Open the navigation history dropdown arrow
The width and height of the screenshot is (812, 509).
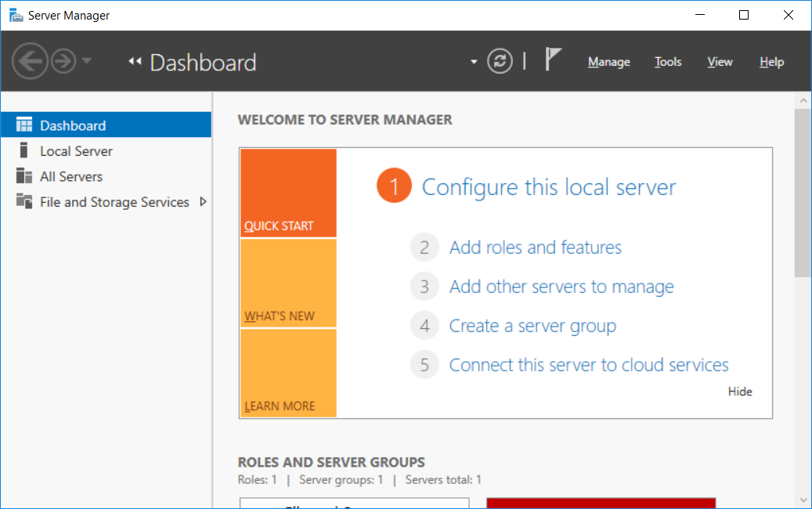click(x=87, y=61)
